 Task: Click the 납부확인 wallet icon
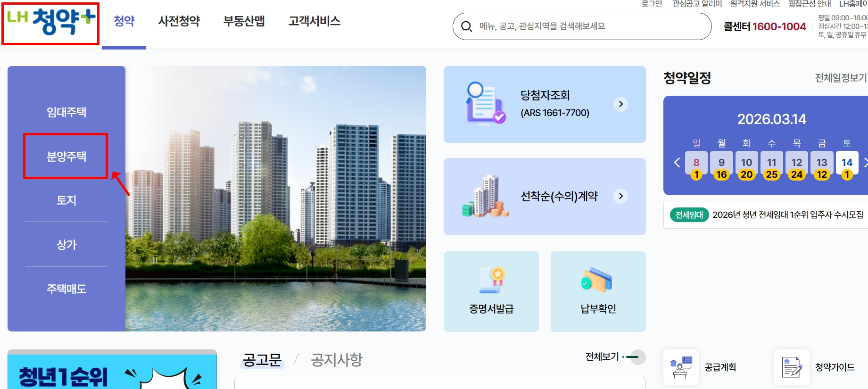pos(597,280)
